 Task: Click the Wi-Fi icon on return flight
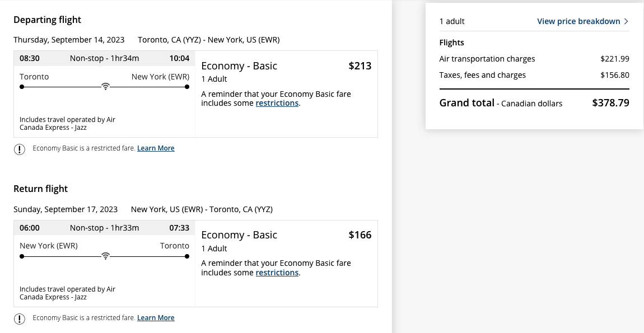point(105,256)
